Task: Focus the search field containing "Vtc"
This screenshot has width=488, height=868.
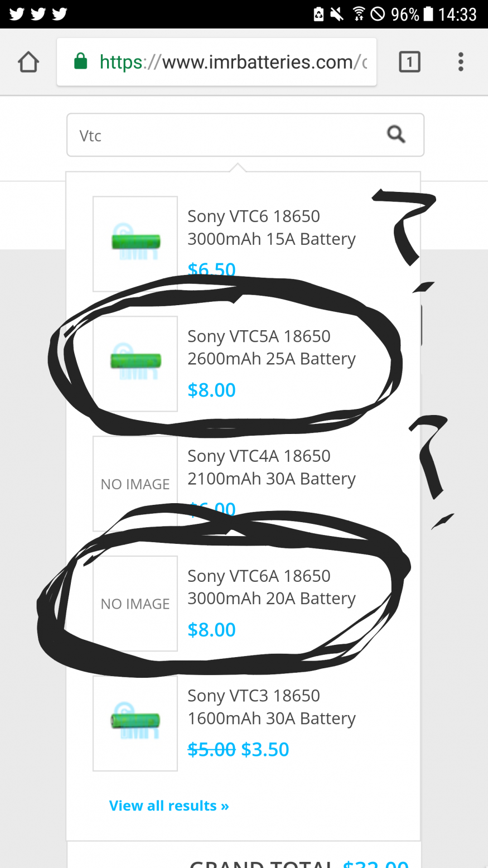Action: (223, 136)
